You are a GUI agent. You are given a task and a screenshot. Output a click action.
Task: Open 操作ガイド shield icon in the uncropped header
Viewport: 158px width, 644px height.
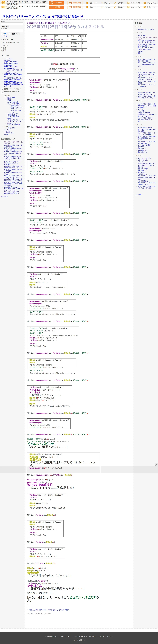pyautogui.click(x=87, y=3)
